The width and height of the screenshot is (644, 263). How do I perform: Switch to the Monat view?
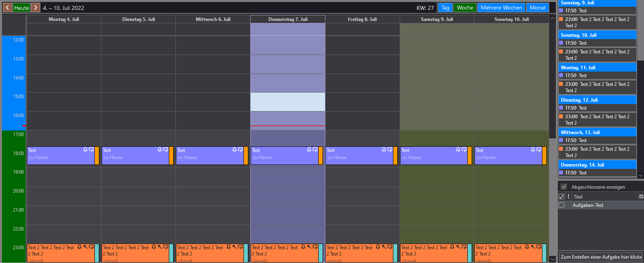click(538, 8)
